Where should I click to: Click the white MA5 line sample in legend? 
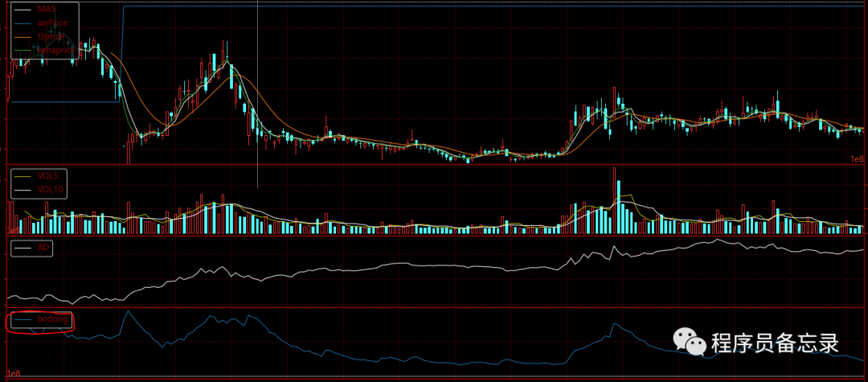(23, 10)
